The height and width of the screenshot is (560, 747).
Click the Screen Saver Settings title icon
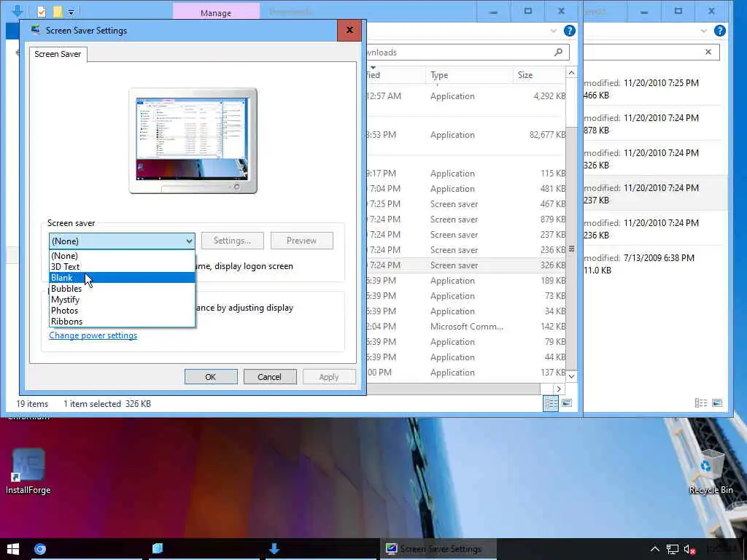point(36,30)
